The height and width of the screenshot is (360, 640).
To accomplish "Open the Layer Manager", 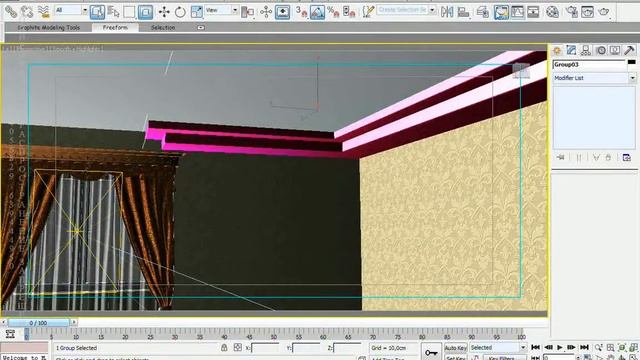I will (x=482, y=12).
